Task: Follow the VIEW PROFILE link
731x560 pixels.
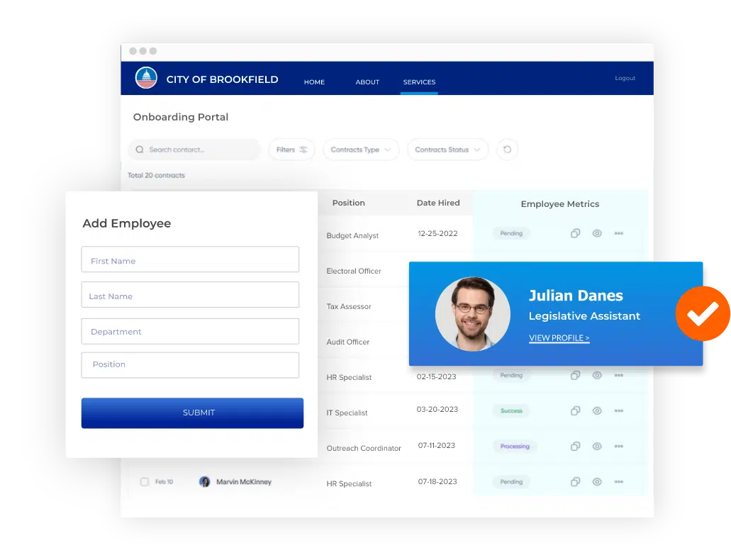Action: [x=559, y=338]
